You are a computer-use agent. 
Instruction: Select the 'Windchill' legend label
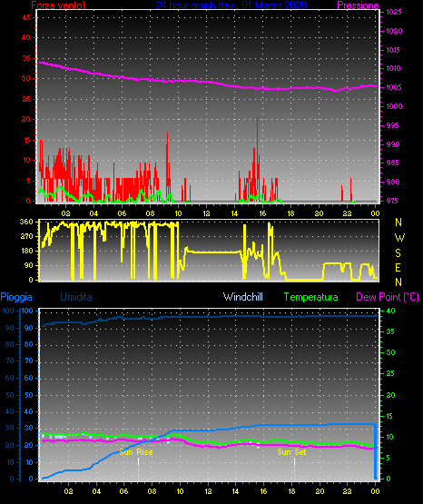click(x=243, y=297)
